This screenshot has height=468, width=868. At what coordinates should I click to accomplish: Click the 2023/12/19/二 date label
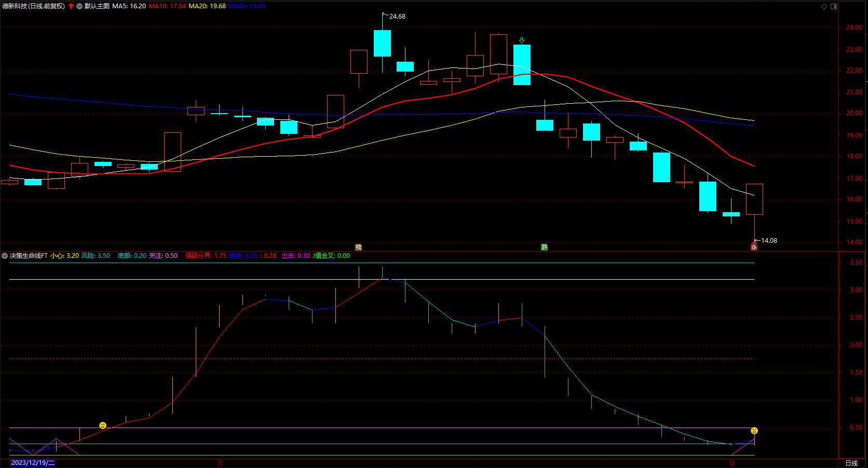pos(33,463)
